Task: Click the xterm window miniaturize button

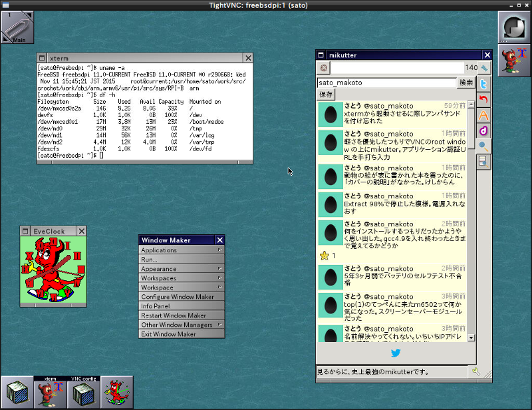Action: pyautogui.click(x=42, y=58)
